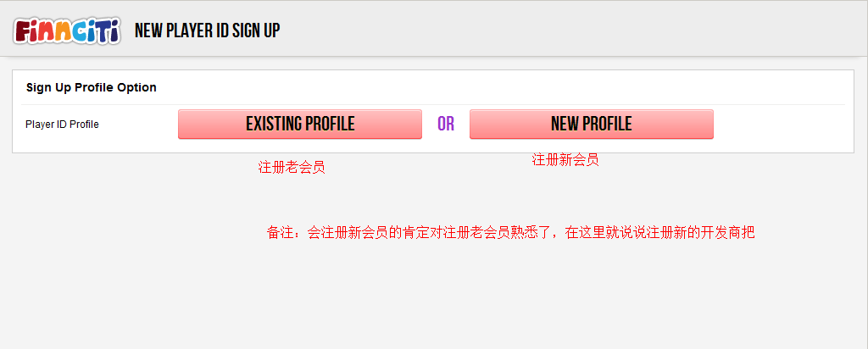Viewport: 868px width, 349px height.
Task: Click the word 备注 at the start of the note
Action: coord(280,233)
